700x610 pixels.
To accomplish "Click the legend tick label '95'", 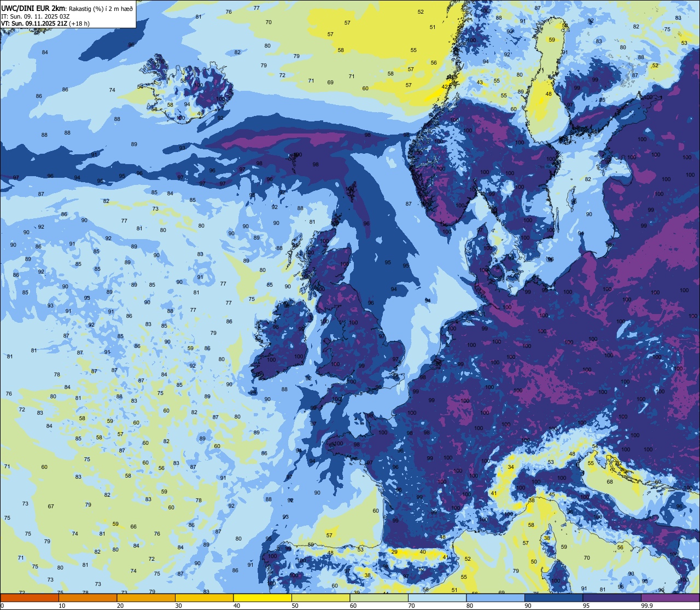I will click(x=587, y=606).
